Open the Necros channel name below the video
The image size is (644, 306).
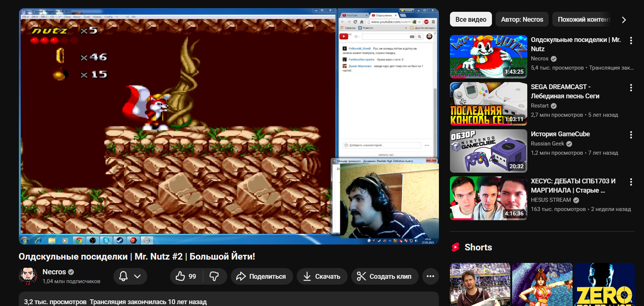coord(54,272)
